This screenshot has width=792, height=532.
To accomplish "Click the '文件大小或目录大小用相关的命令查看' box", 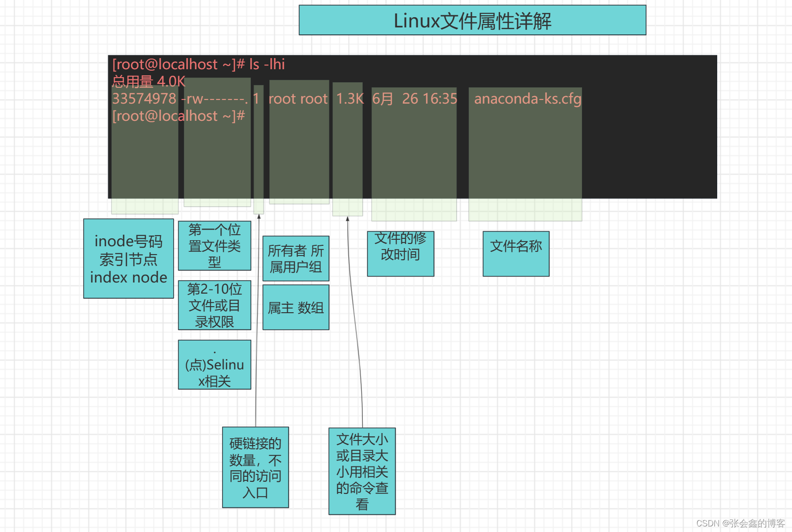I will point(362,471).
